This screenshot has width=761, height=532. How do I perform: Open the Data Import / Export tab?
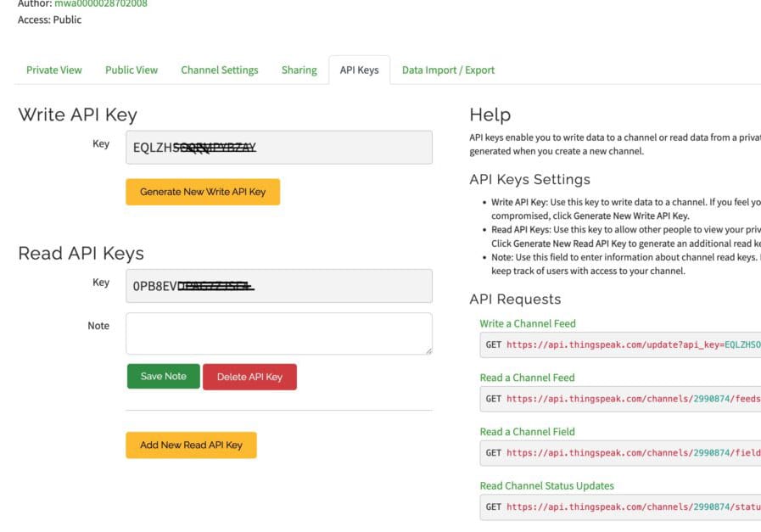pyautogui.click(x=448, y=70)
